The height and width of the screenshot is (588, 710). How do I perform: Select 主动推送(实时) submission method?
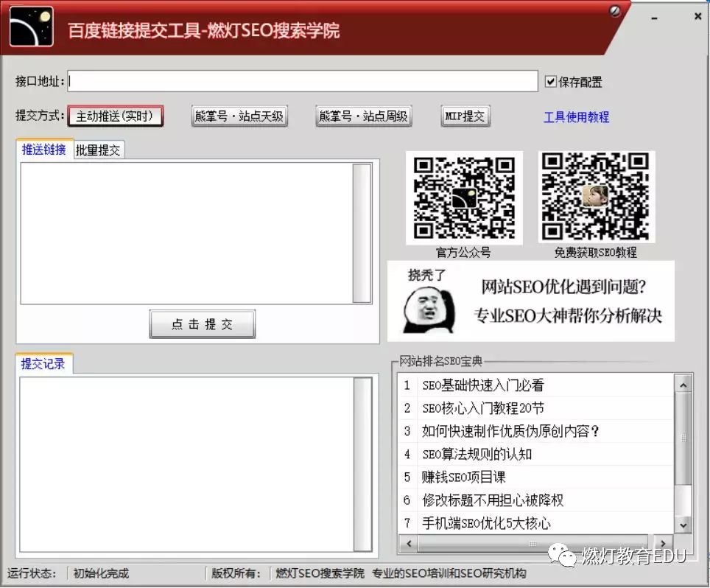pyautogui.click(x=116, y=116)
